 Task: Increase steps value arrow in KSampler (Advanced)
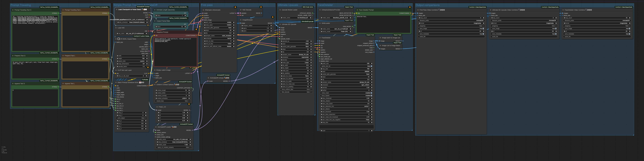tap(234, 30)
